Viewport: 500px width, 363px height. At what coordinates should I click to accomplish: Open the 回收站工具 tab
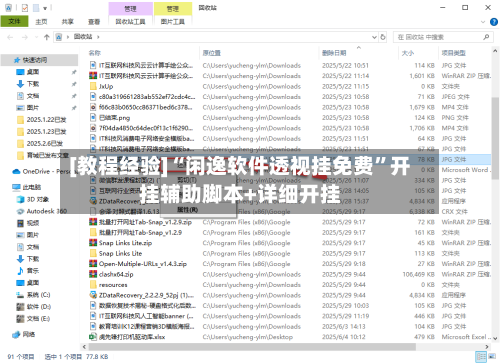130,22
